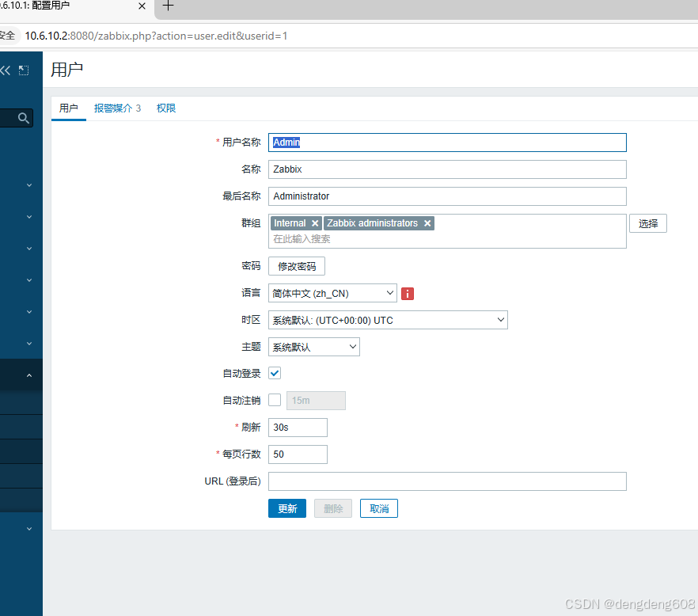Click the 取消 cancel button
Viewport: 698px width, 616px height.
[379, 508]
